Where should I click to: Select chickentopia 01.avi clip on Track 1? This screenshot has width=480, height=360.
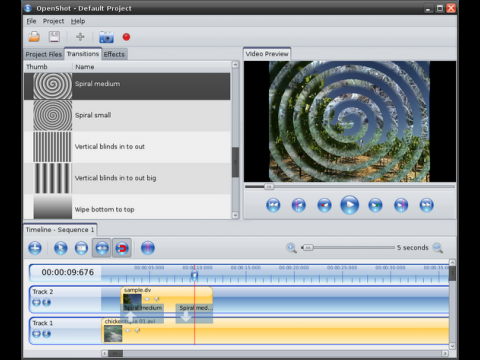[x=275, y=331]
